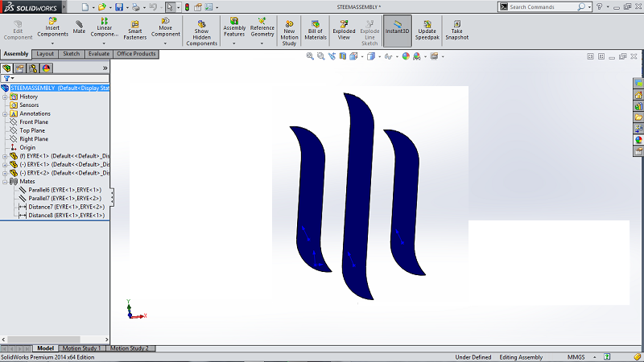Open Appearances color ball in the task pane
The width and height of the screenshot is (644, 362).
[638, 140]
